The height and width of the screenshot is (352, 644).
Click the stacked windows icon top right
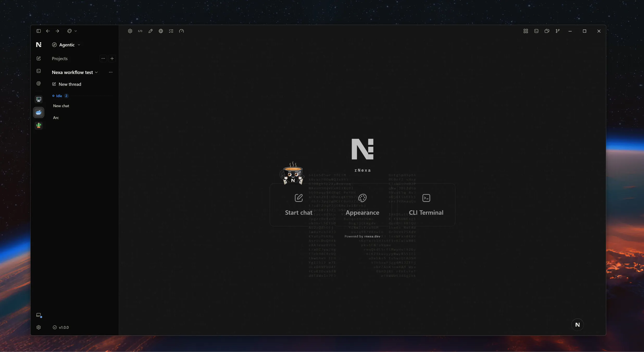[x=547, y=31]
